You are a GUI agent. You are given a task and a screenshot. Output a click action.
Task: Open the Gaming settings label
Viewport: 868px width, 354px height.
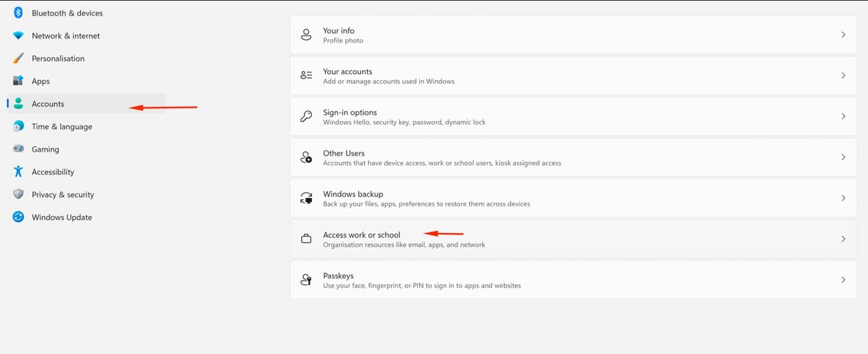[x=45, y=149]
